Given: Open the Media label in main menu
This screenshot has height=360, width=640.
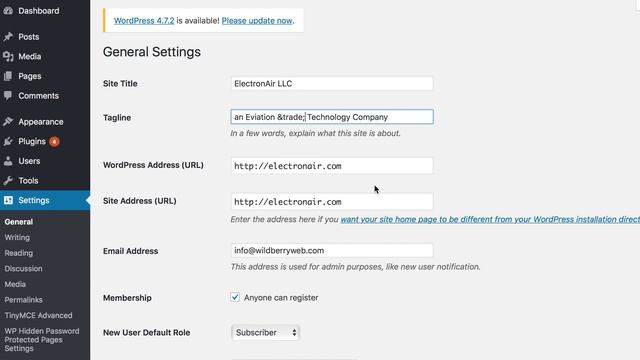Looking at the screenshot, I should [x=29, y=56].
